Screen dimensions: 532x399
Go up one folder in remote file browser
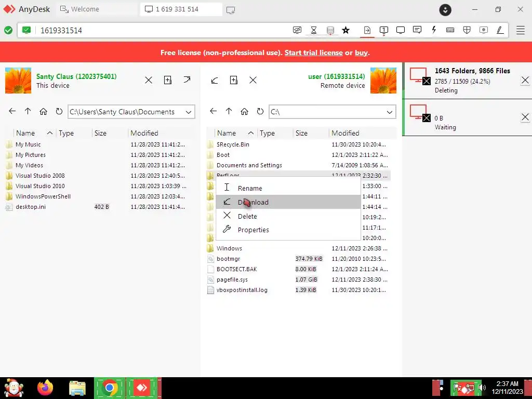[x=229, y=111]
